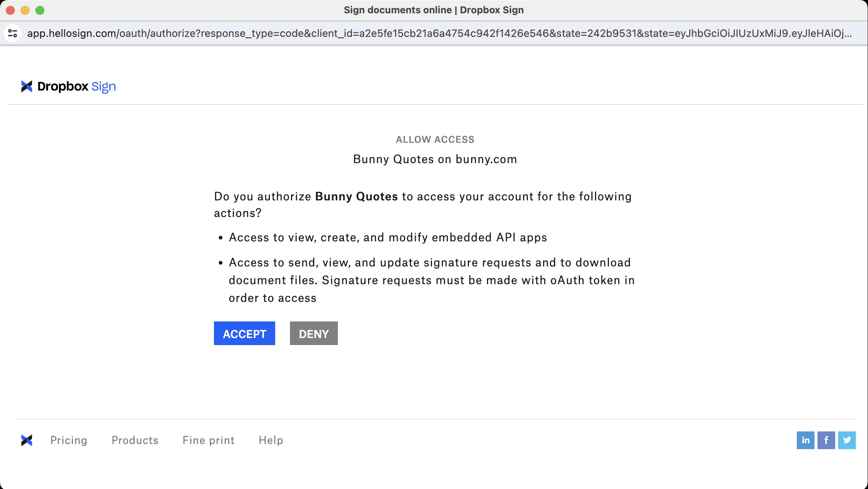This screenshot has width=868, height=489.
Task: Click the 'ALLOW ACCESS' heading text
Action: point(435,140)
